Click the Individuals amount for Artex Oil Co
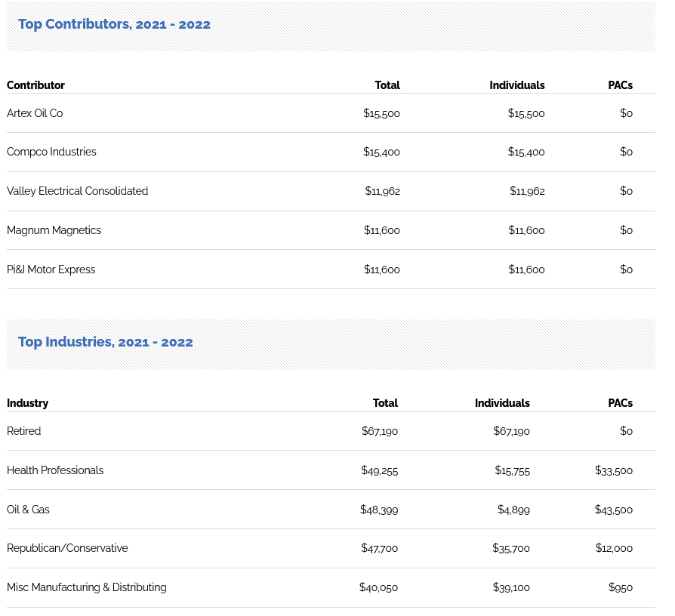 [x=526, y=113]
